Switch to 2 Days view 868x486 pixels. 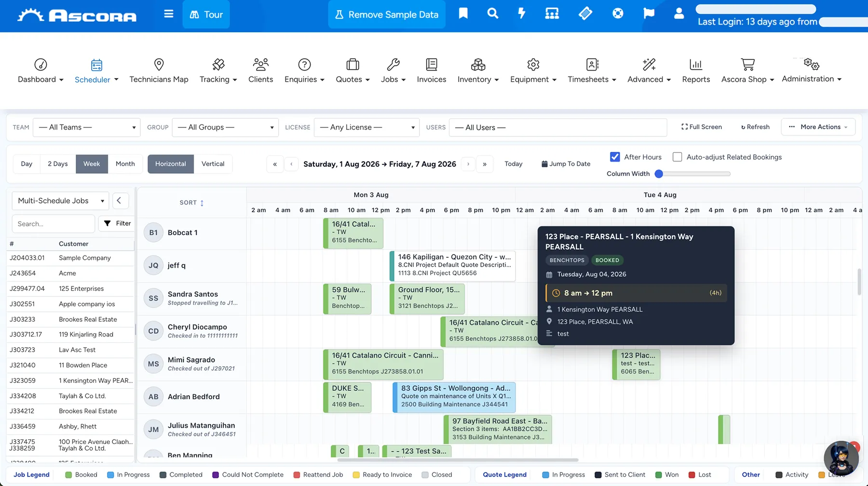(x=58, y=164)
